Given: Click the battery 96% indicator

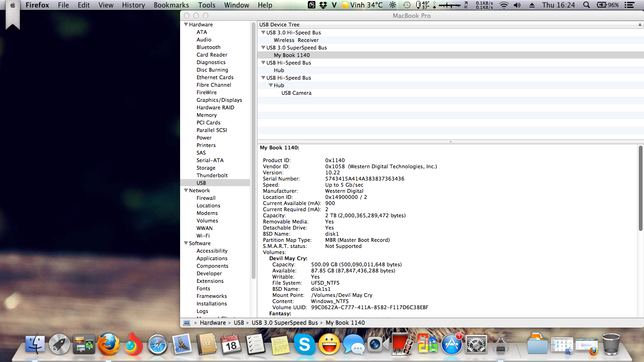Looking at the screenshot, I should [x=608, y=5].
